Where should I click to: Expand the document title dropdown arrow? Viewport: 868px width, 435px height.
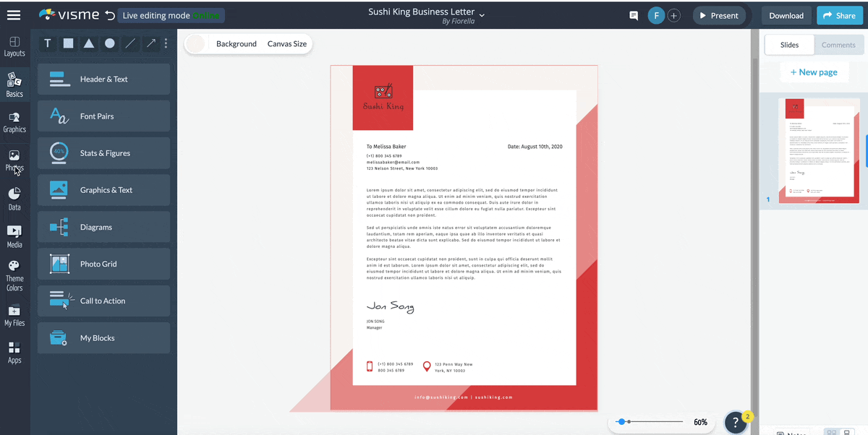(482, 14)
